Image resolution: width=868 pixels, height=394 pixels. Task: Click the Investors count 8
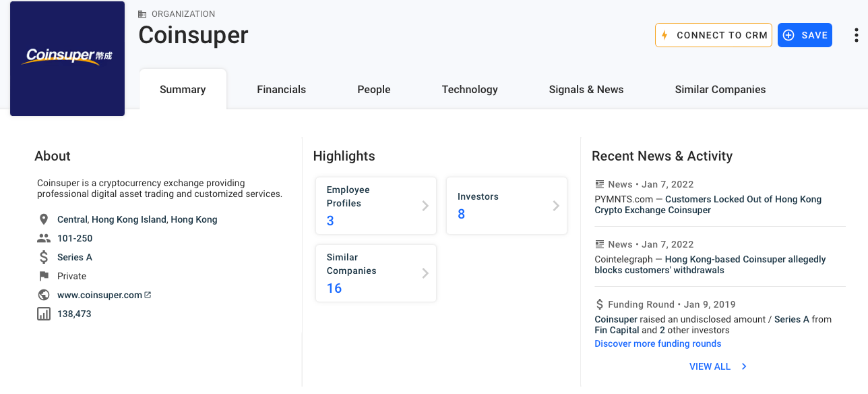461,214
